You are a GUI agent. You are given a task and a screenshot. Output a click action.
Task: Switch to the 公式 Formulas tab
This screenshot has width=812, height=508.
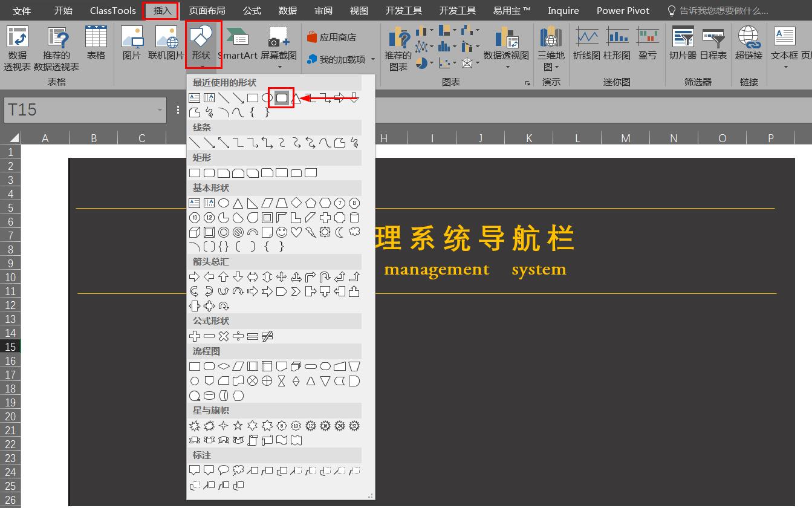[x=252, y=11]
